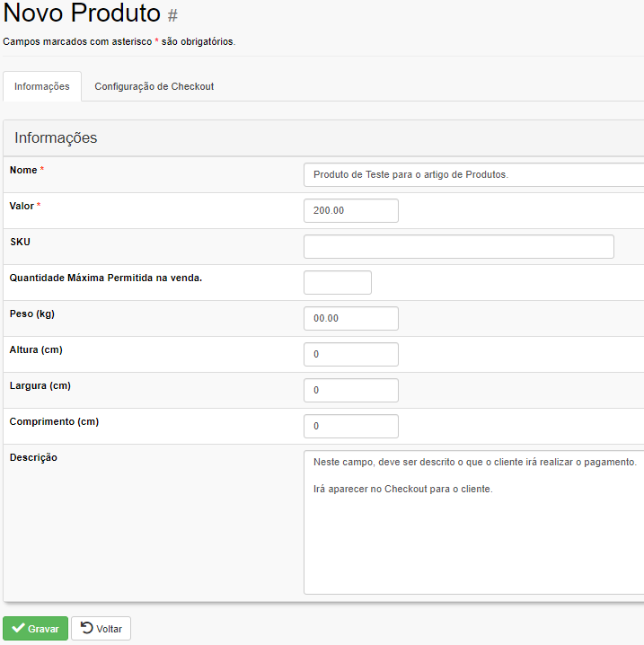The image size is (644, 645).
Task: Focus the Altura (cm) input
Action: tap(351, 354)
